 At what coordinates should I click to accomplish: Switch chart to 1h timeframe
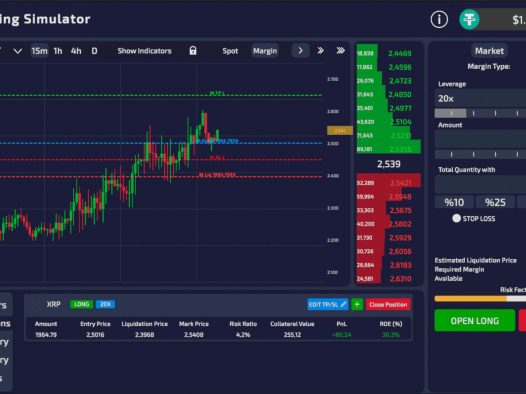click(x=58, y=51)
